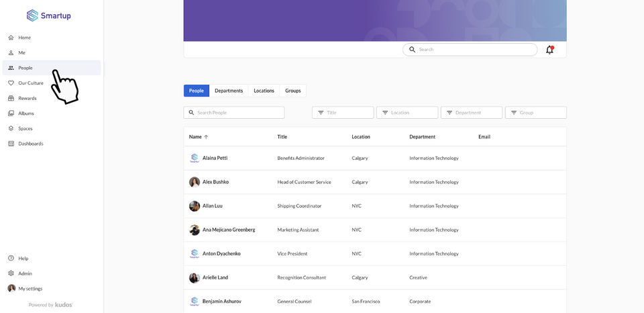
Task: Open the Our Culture heart icon
Action: point(11,83)
